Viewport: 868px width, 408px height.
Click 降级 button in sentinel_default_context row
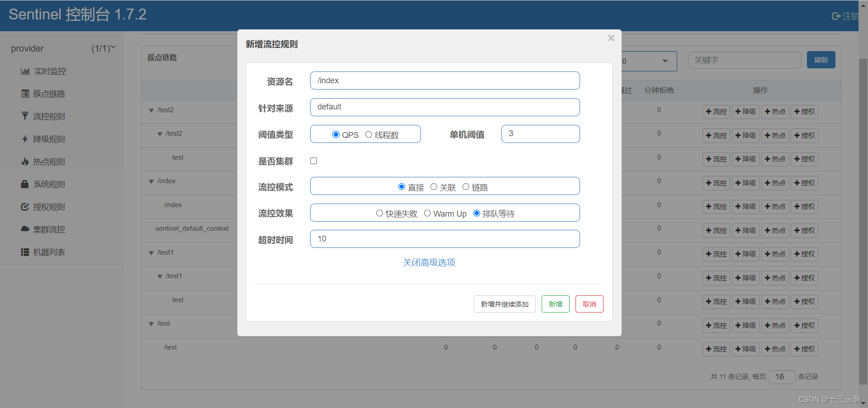[745, 231]
